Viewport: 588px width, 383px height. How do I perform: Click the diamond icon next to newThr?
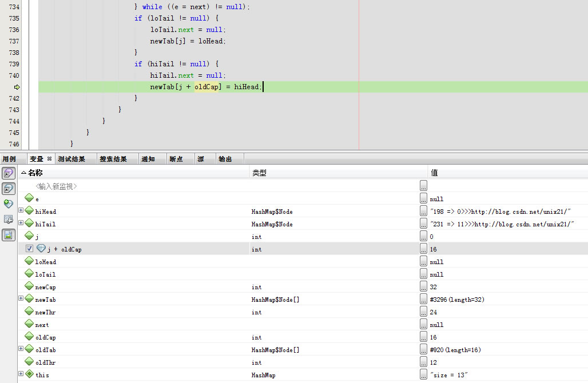click(29, 310)
